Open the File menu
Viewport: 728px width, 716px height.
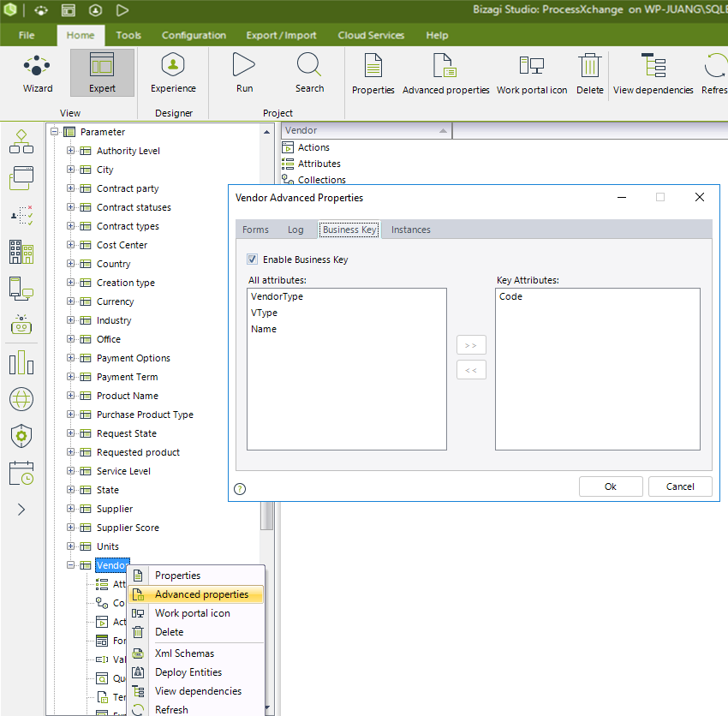pyautogui.click(x=27, y=35)
